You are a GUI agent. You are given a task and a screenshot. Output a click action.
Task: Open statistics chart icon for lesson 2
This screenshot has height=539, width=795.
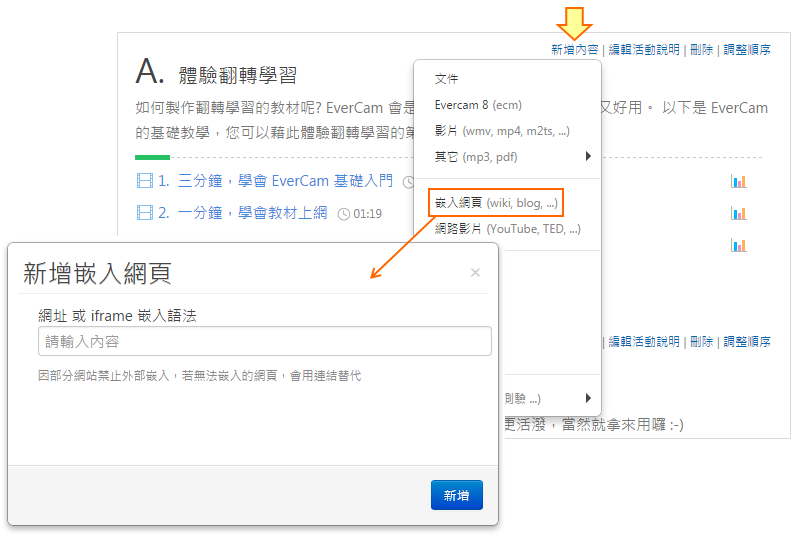pyautogui.click(x=739, y=213)
